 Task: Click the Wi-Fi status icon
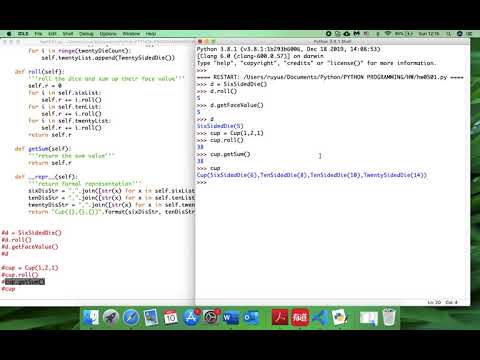coord(388,34)
